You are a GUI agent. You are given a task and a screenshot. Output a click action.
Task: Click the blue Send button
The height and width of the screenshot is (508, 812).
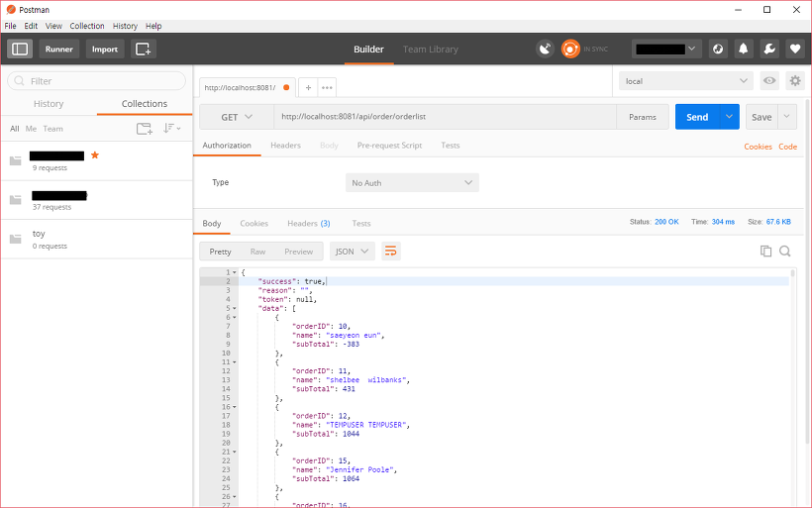click(697, 117)
